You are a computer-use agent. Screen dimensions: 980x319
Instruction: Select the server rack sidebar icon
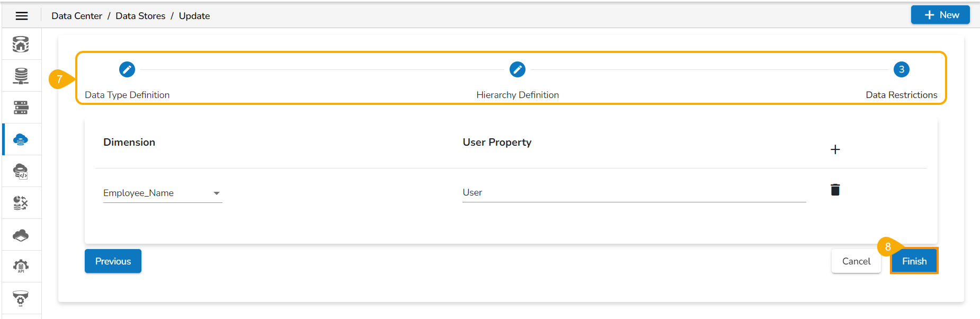(21, 108)
